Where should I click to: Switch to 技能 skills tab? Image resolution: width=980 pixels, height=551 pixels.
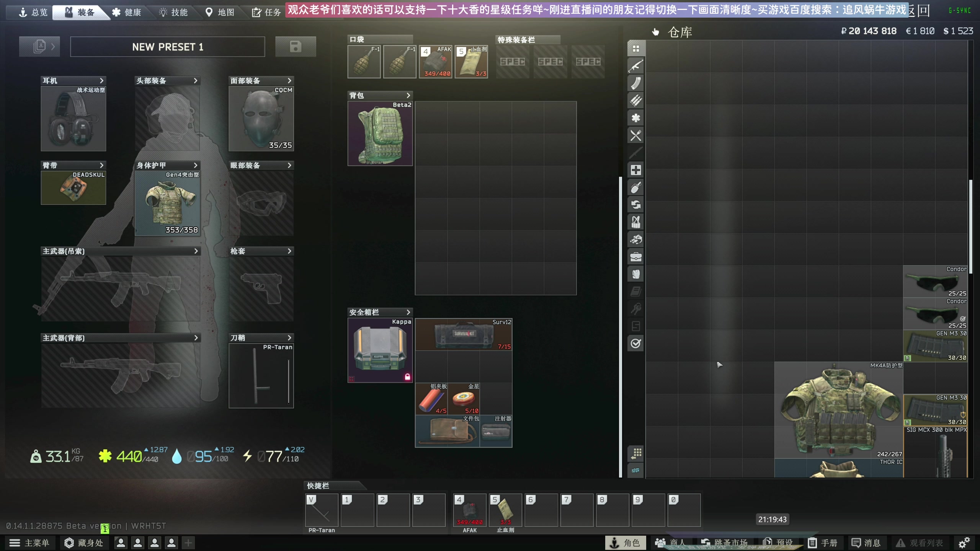(x=173, y=12)
